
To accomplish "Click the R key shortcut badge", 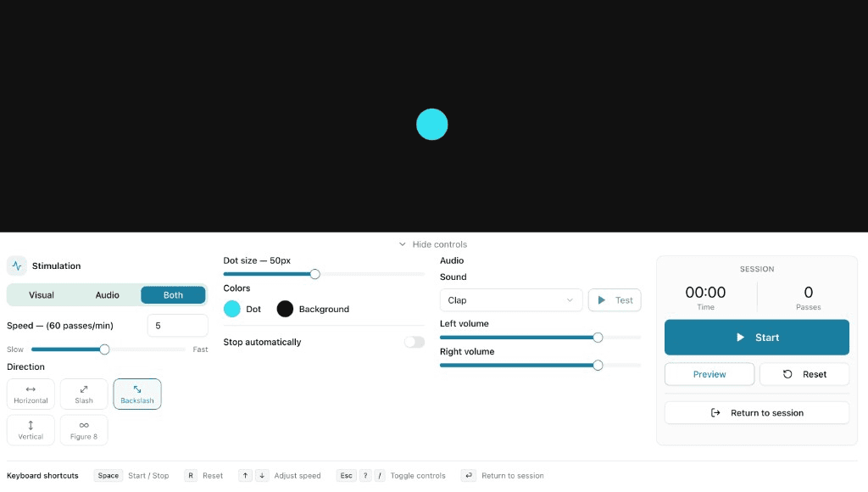I will pyautogui.click(x=191, y=475).
